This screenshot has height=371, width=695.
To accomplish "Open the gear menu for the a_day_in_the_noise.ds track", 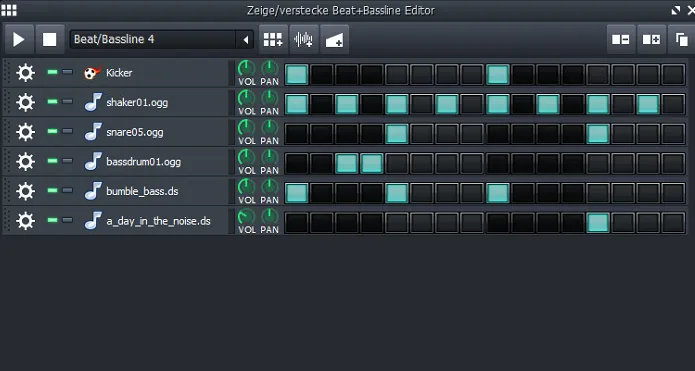I will [25, 221].
